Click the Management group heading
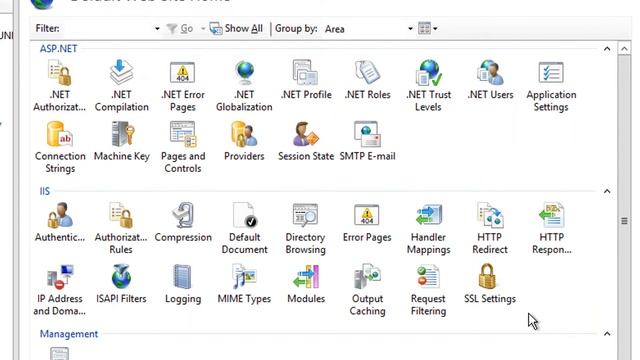Image resolution: width=640 pixels, height=360 pixels. coord(69,334)
